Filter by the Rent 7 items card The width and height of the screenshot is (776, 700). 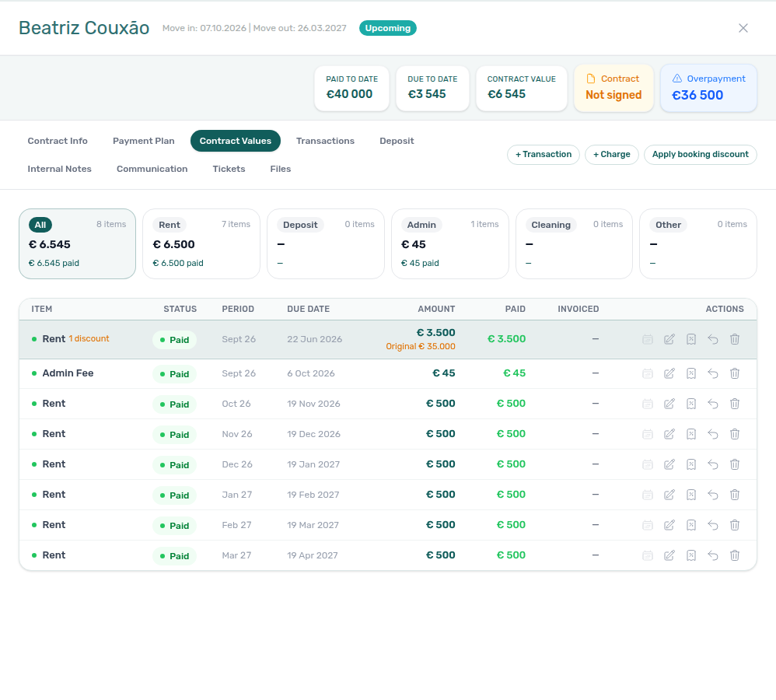pos(201,243)
